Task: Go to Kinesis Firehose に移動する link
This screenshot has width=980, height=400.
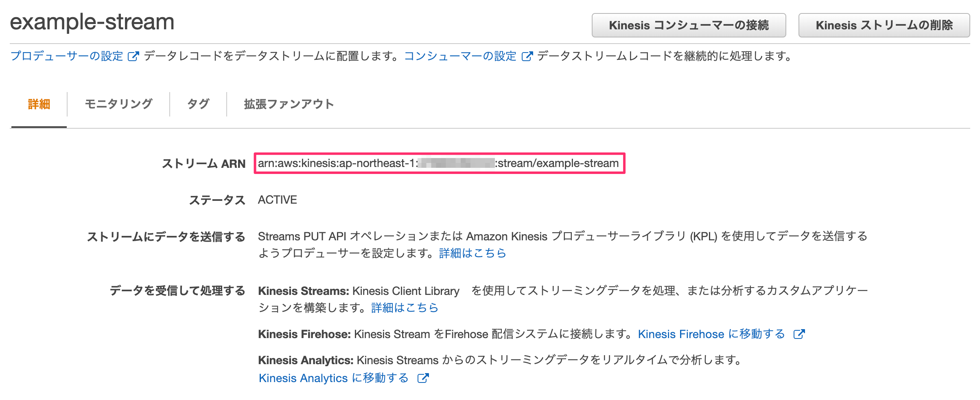Action: pyautogui.click(x=711, y=334)
